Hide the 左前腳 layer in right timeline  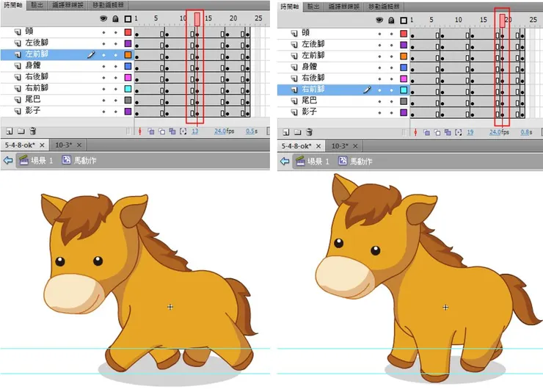(379, 56)
